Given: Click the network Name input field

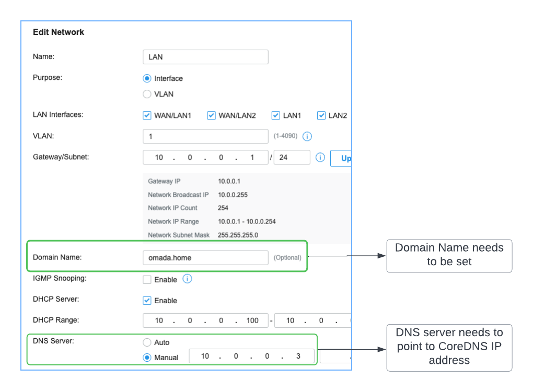Looking at the screenshot, I should pyautogui.click(x=205, y=57).
